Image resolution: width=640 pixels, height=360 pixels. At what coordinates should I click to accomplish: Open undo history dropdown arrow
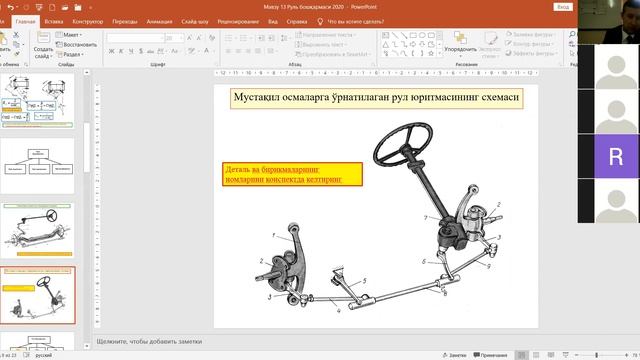[x=18, y=7]
